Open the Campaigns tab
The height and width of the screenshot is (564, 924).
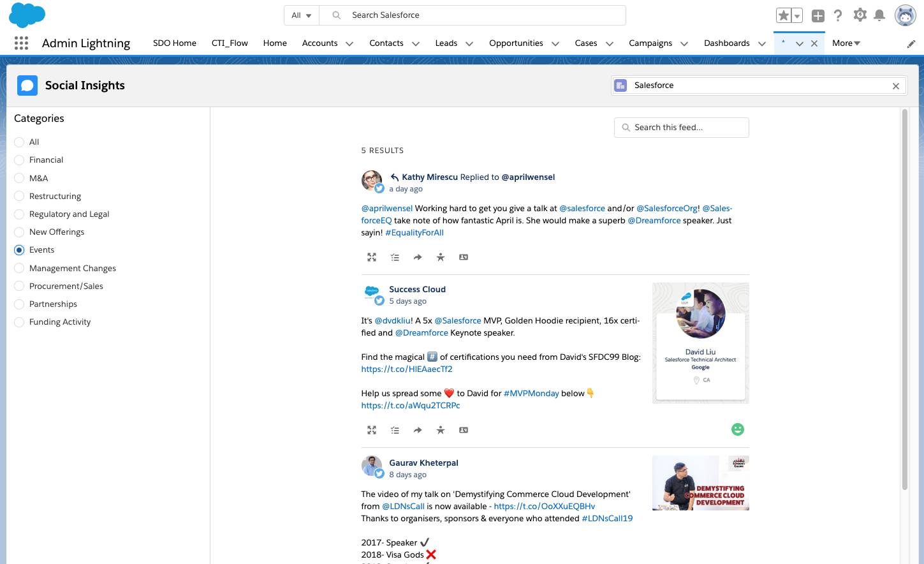point(650,43)
